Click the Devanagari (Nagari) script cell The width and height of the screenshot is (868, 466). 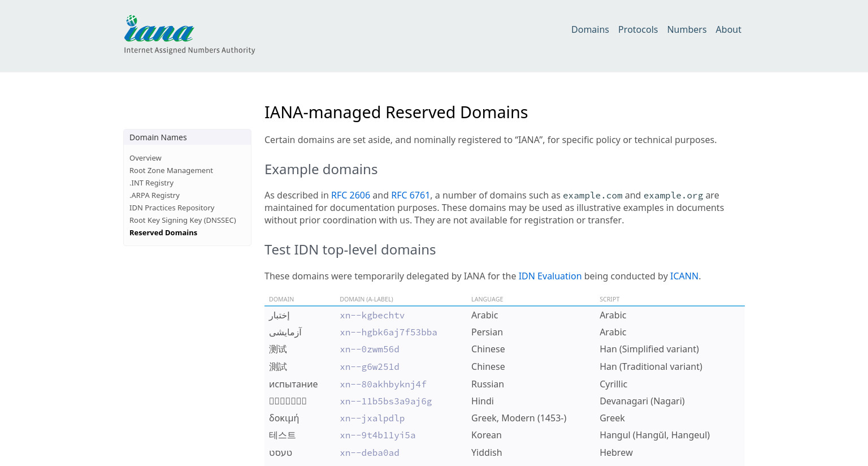[642, 401]
